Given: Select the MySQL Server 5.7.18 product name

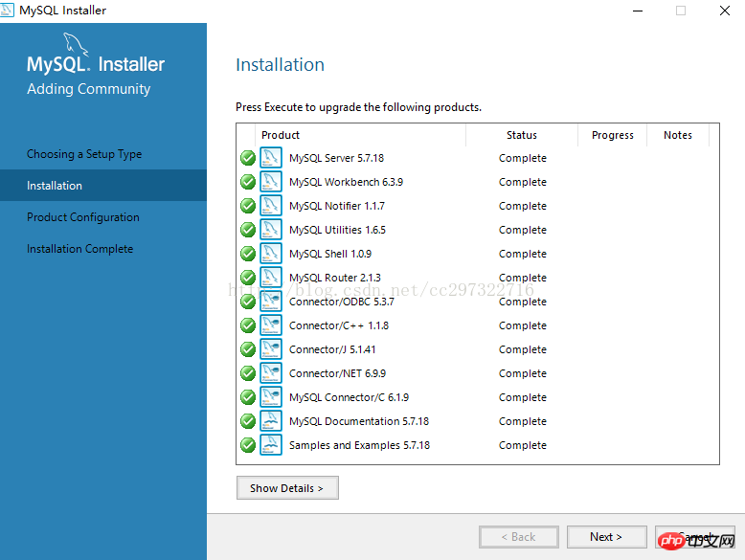Looking at the screenshot, I should click(336, 158).
